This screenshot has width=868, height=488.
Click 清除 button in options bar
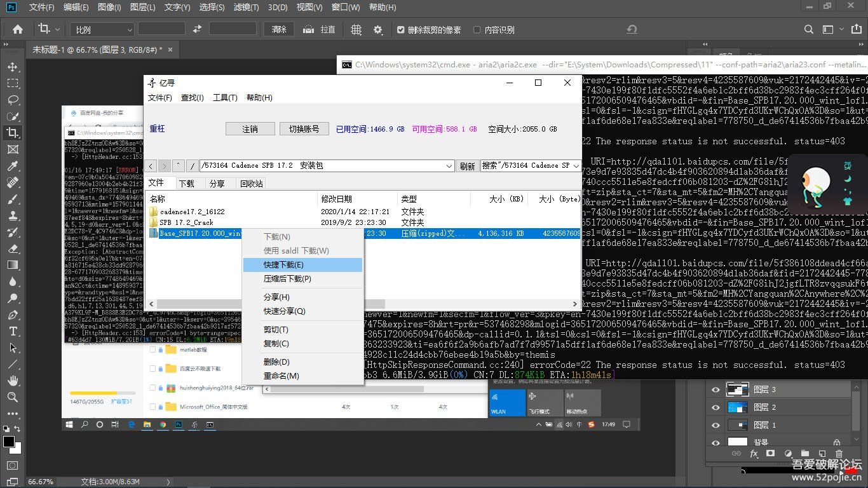point(279,29)
